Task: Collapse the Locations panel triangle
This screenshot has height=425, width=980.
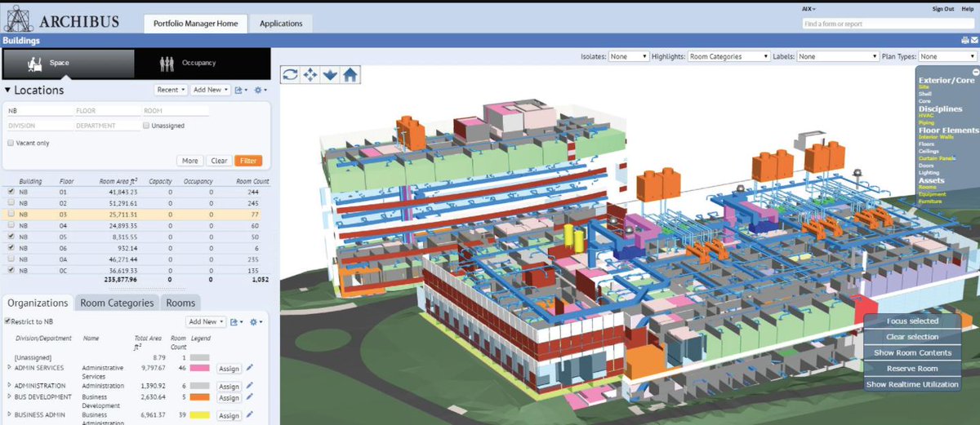Action: [x=7, y=91]
